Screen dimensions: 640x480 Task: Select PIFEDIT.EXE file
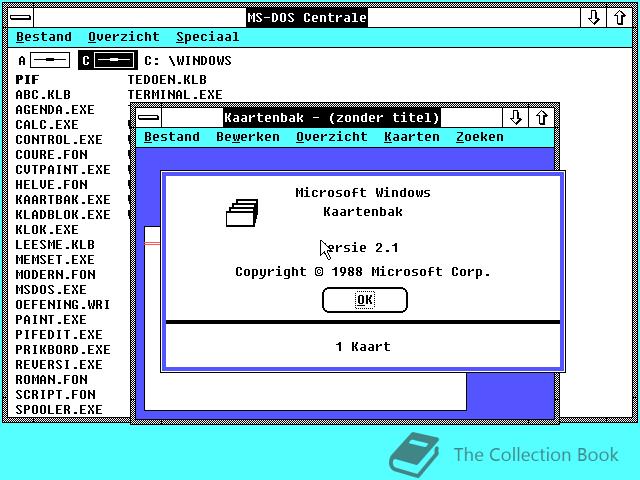pyautogui.click(x=59, y=335)
